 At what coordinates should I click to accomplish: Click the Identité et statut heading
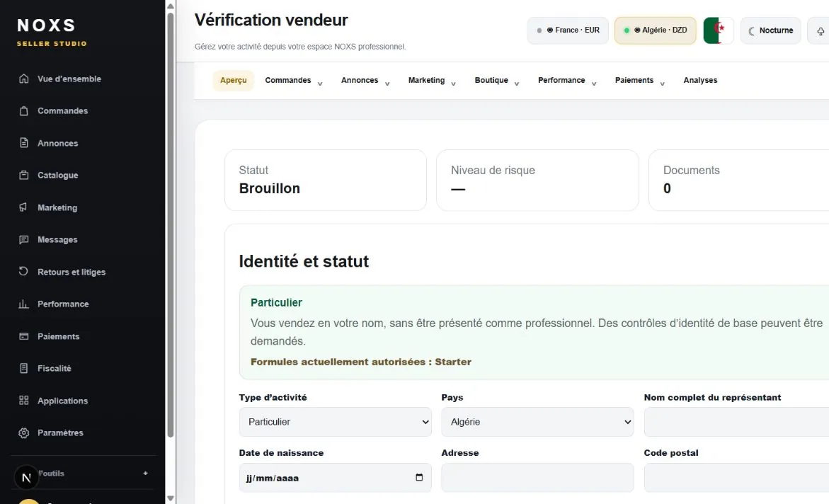(x=304, y=261)
